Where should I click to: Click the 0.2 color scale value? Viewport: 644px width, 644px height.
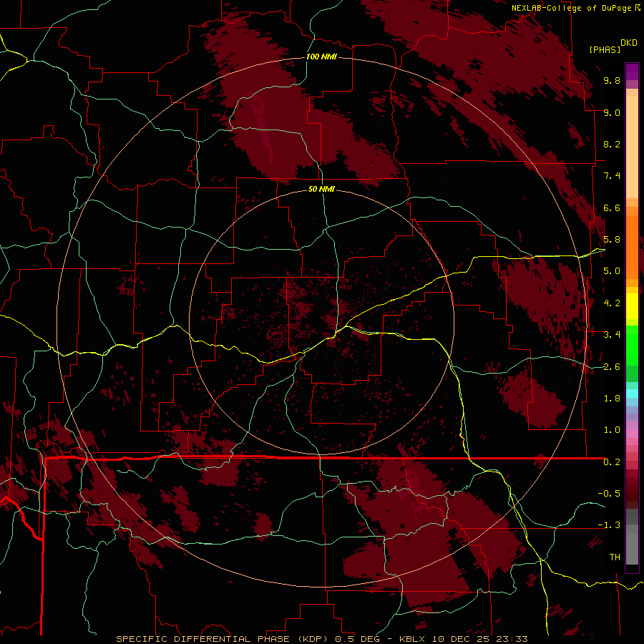coord(612,462)
